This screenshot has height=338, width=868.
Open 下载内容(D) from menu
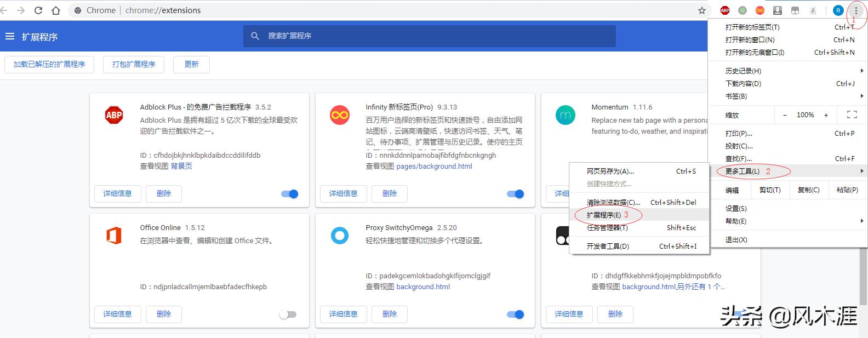click(x=789, y=83)
